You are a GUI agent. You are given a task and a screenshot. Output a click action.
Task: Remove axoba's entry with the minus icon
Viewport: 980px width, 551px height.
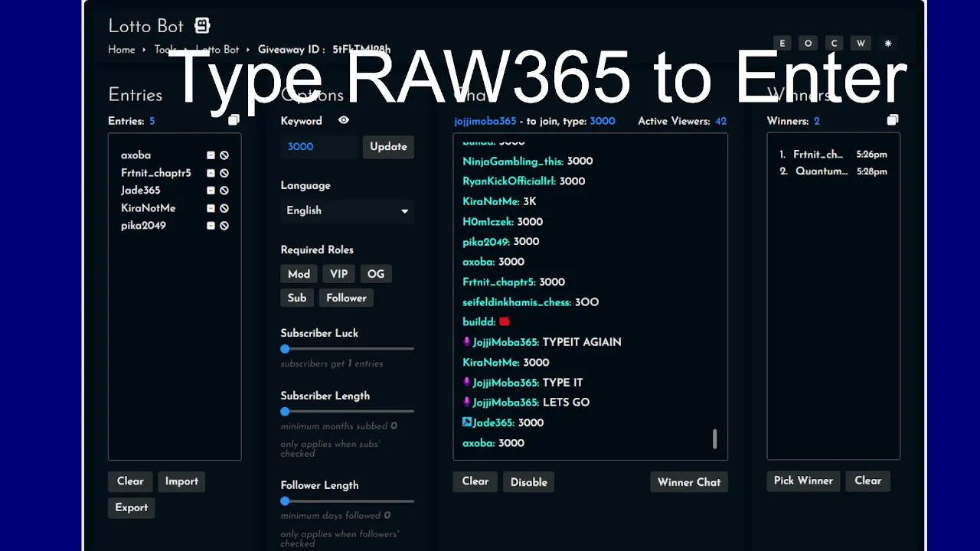click(211, 155)
